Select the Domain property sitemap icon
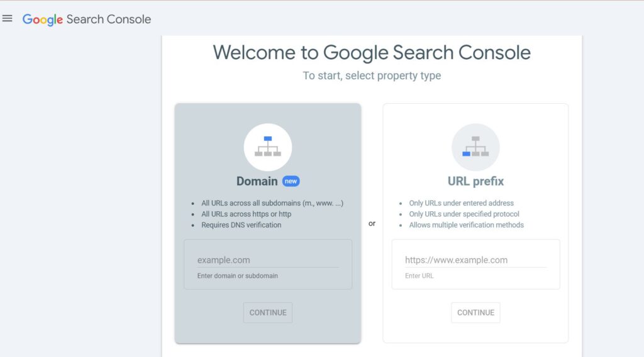The height and width of the screenshot is (357, 644). [x=268, y=147]
